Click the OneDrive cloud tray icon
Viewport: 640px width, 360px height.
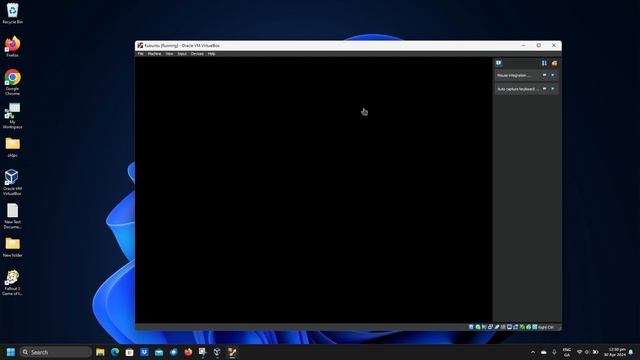(x=544, y=352)
